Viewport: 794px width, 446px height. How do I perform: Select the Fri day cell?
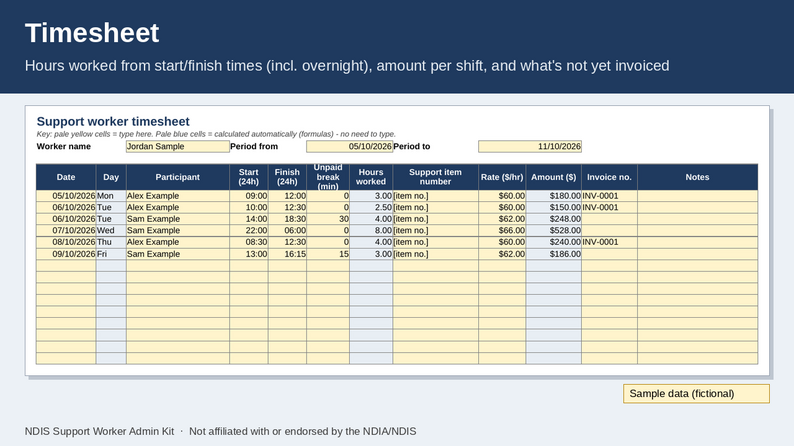111,254
